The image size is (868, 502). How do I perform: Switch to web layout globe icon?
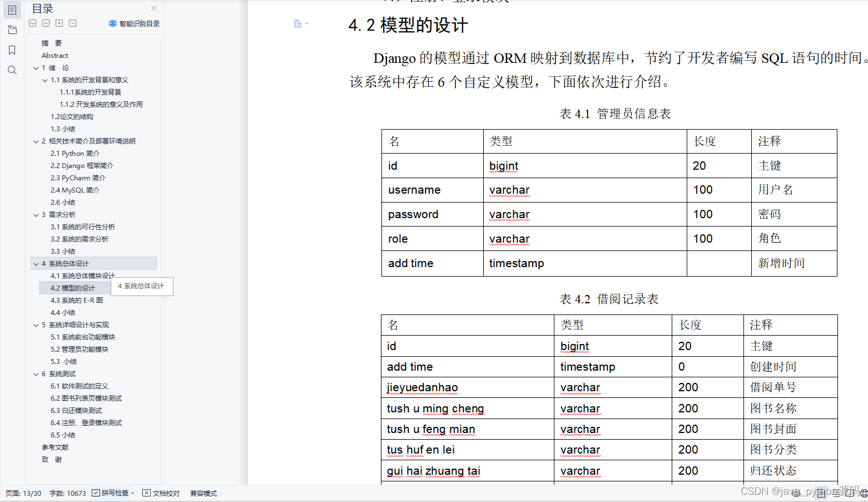point(863,493)
